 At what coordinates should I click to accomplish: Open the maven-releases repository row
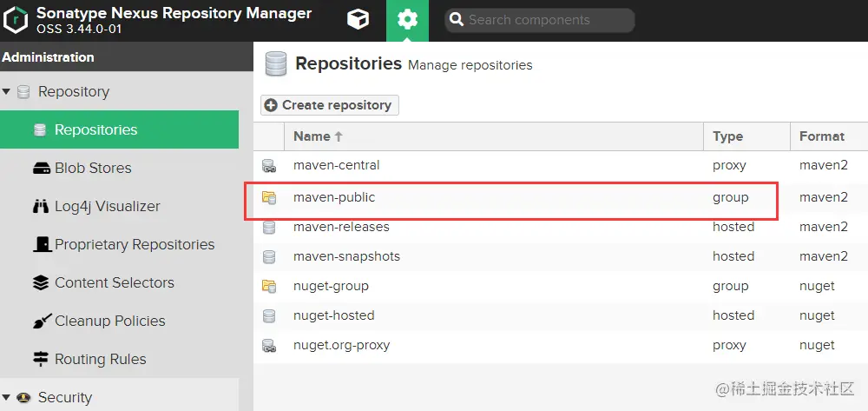tap(561, 227)
